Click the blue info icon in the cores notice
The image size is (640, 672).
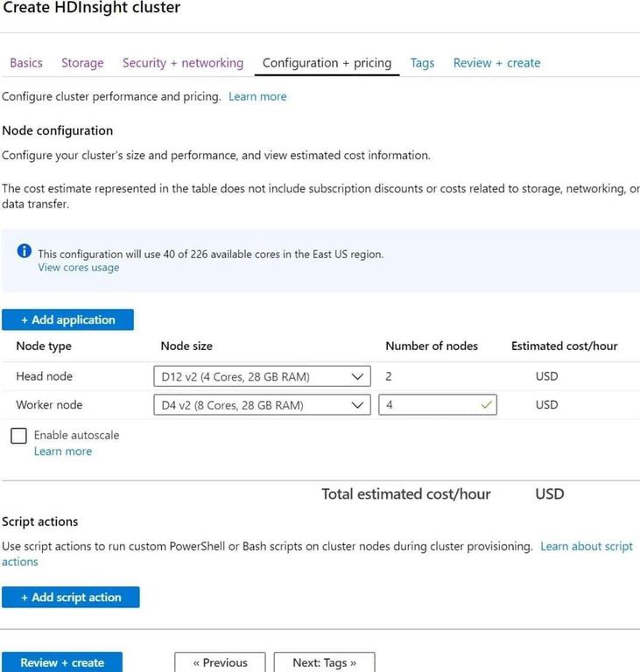tap(24, 251)
